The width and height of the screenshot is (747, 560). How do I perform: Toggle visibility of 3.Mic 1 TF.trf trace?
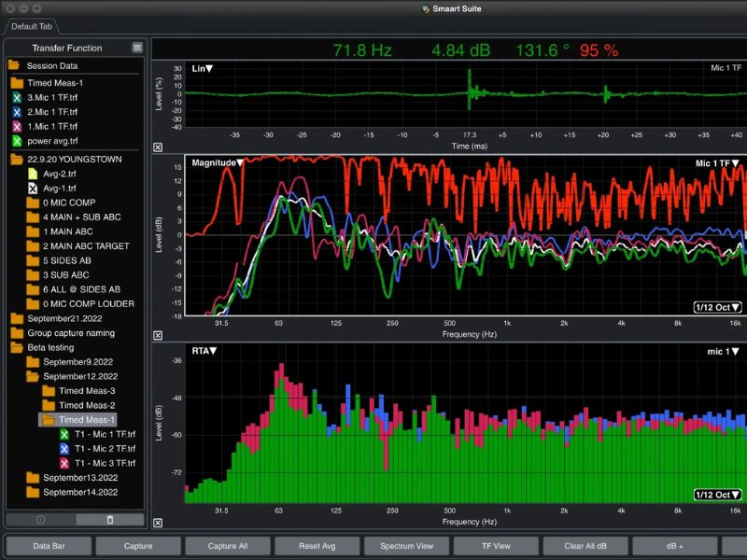click(x=17, y=98)
